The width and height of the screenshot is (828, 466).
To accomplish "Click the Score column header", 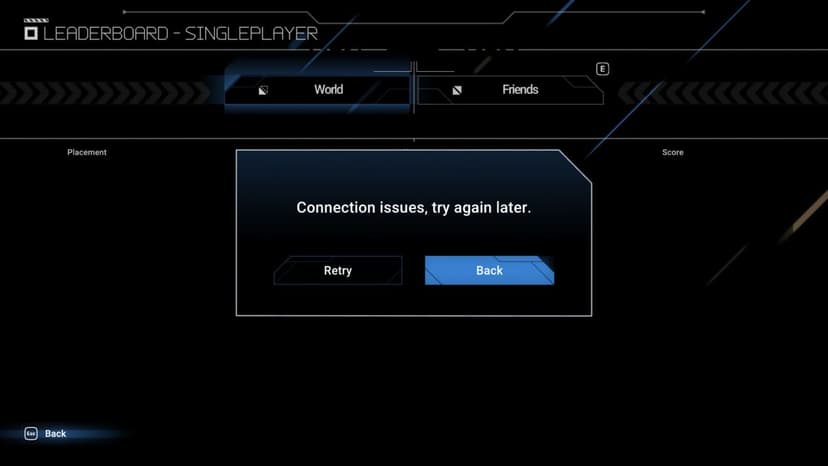I will pyautogui.click(x=673, y=152).
